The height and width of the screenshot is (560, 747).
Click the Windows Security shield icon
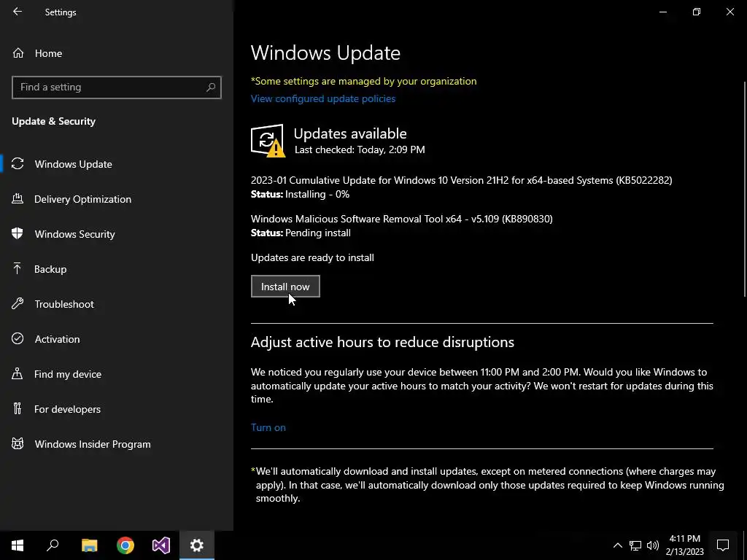click(18, 234)
